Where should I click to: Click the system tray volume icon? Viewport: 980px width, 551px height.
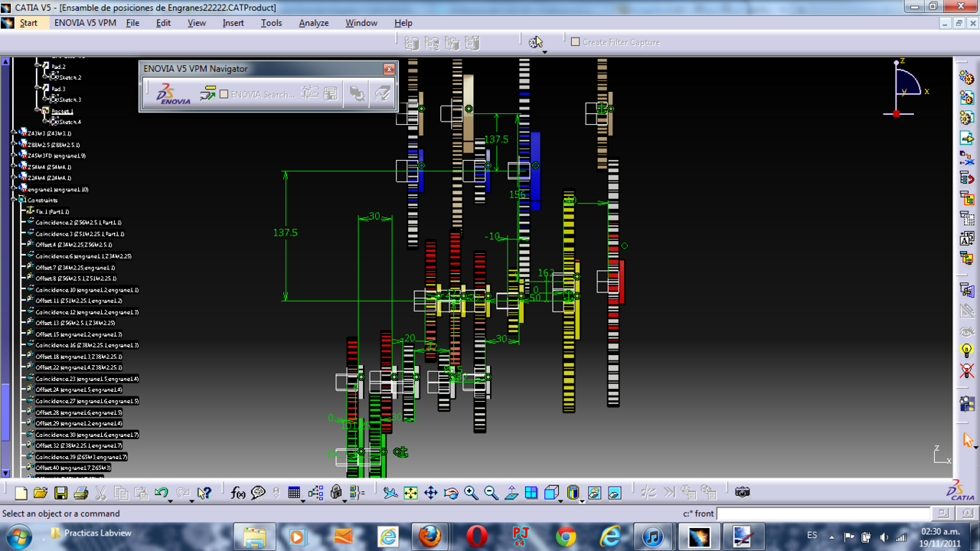click(x=884, y=536)
